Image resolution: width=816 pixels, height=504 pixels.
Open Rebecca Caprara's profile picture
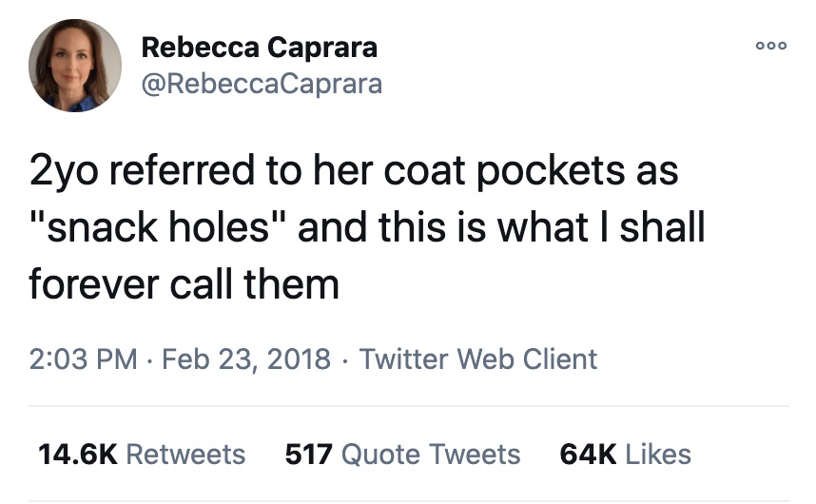tap(75, 66)
